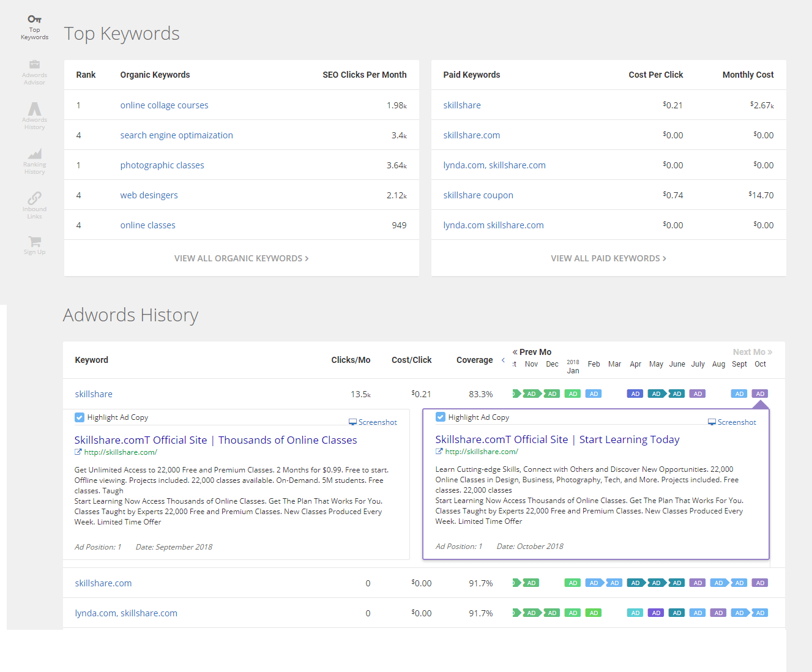Click 'Monthly Cost' column header
Screen dimensions: 812x672
click(x=748, y=75)
